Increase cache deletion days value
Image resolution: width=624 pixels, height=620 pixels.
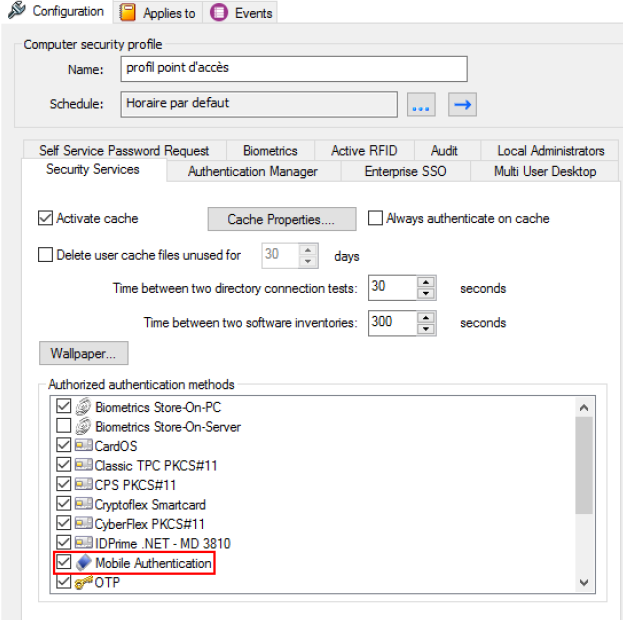pos(308,250)
